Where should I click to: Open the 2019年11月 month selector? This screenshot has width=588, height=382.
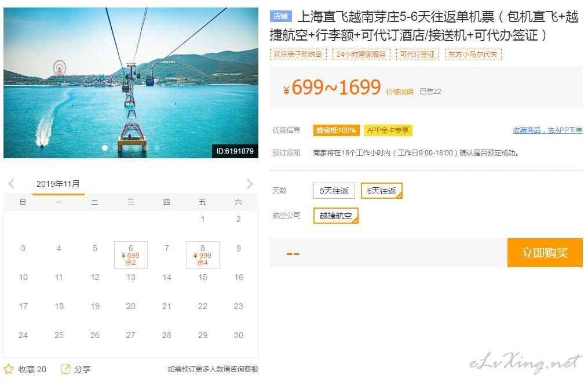click(x=58, y=184)
